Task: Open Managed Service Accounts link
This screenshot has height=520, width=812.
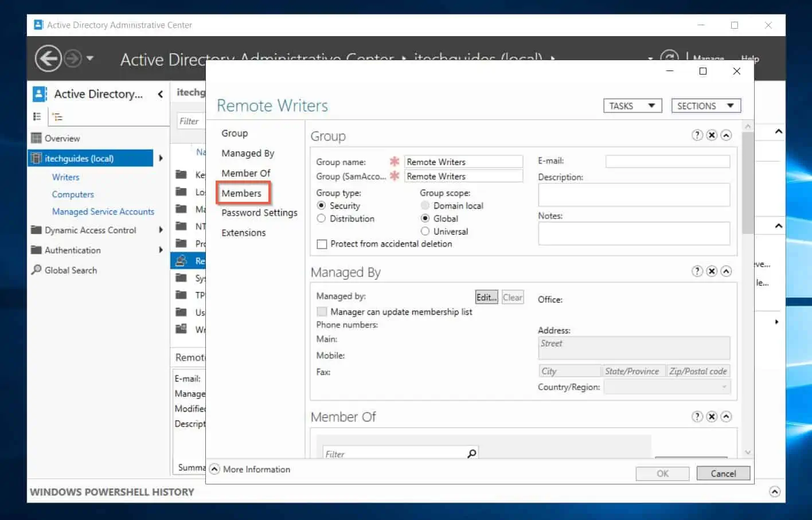Action: [x=103, y=212]
